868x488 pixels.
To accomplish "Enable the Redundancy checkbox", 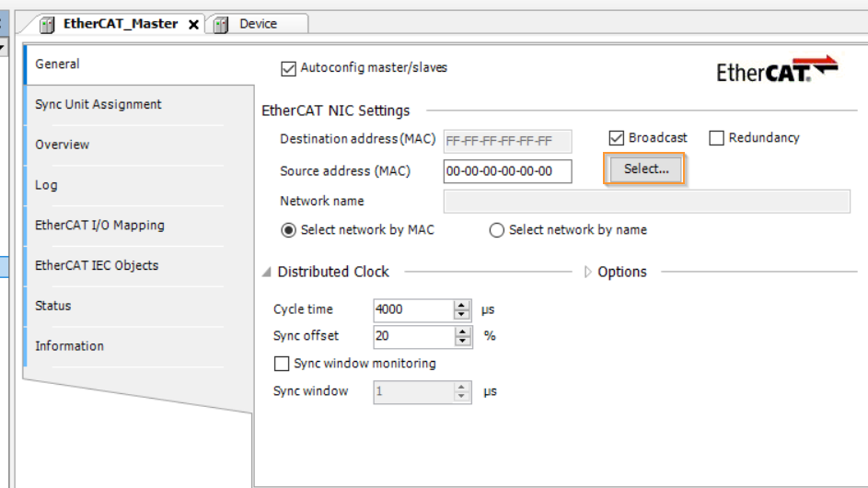I will click(716, 138).
